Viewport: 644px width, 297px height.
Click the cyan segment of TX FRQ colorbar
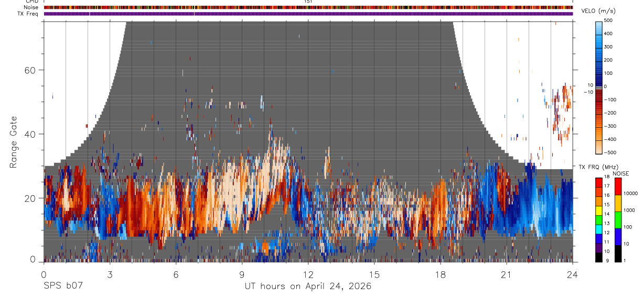[x=598, y=228]
